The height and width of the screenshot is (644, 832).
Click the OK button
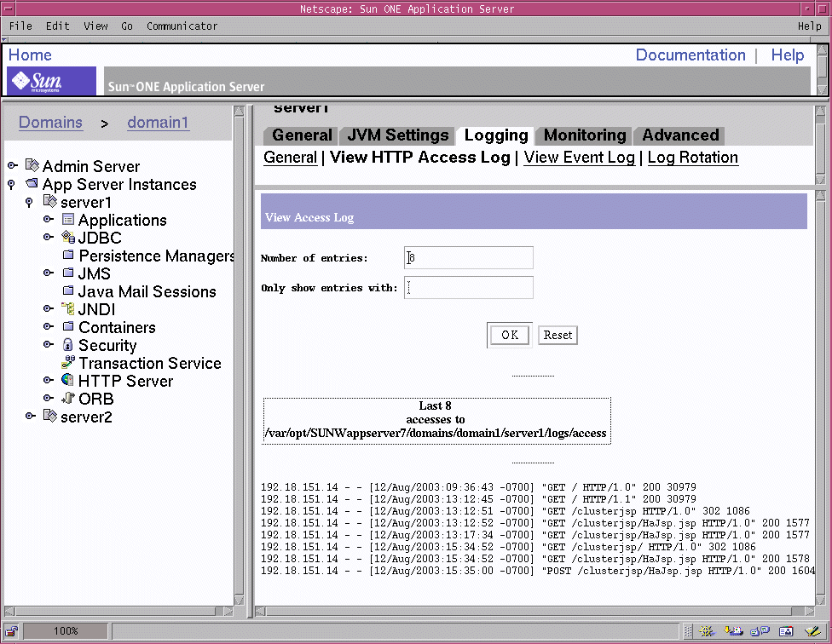510,335
